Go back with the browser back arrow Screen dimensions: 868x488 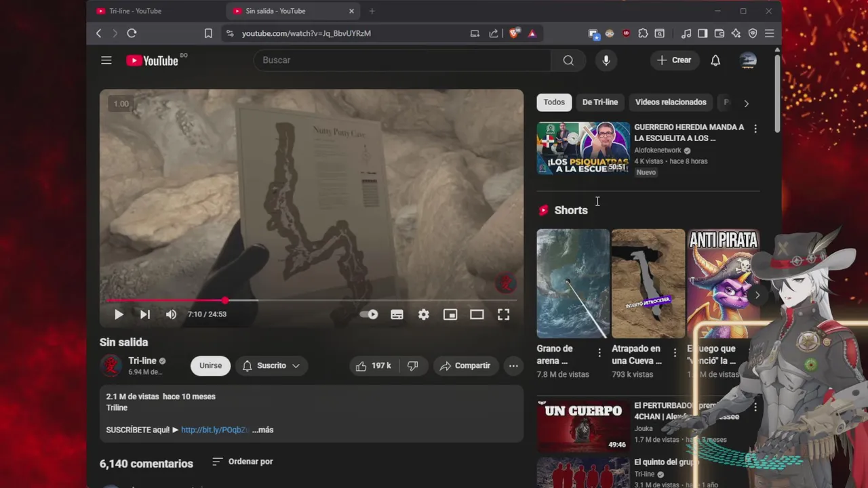point(99,33)
